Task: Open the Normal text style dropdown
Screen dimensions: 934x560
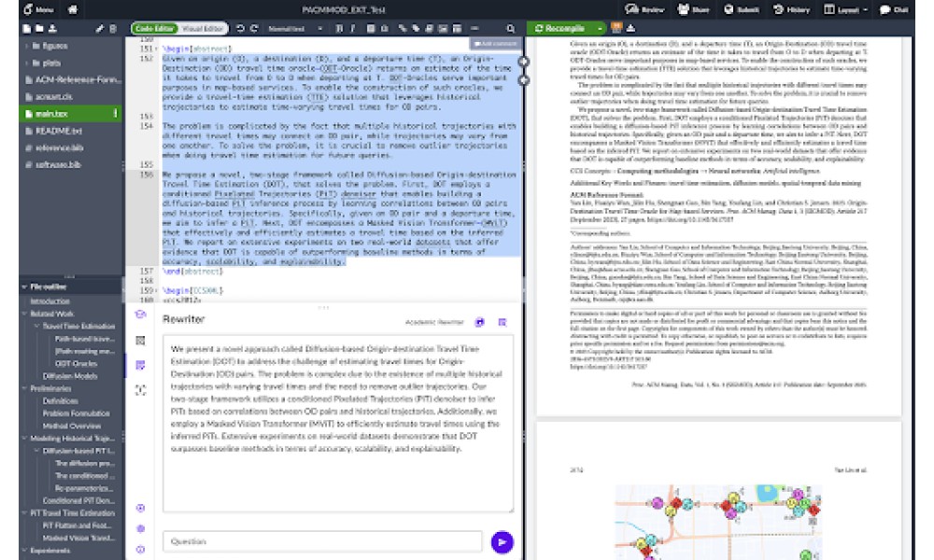Action: [x=295, y=28]
